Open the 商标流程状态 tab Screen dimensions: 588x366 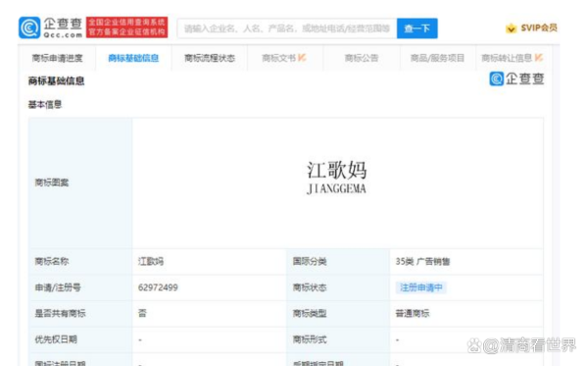pyautogui.click(x=210, y=58)
